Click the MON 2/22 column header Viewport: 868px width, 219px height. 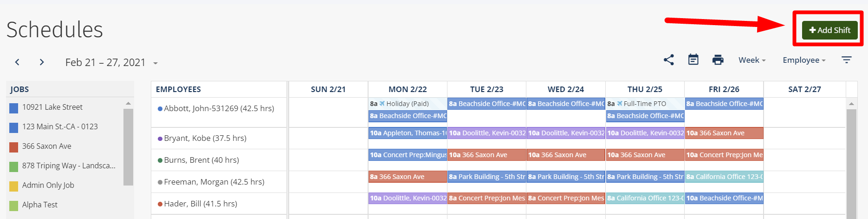[x=408, y=89]
